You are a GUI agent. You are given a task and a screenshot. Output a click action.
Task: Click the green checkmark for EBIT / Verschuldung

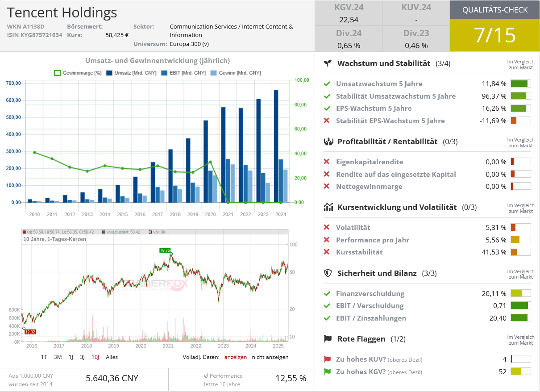327,305
